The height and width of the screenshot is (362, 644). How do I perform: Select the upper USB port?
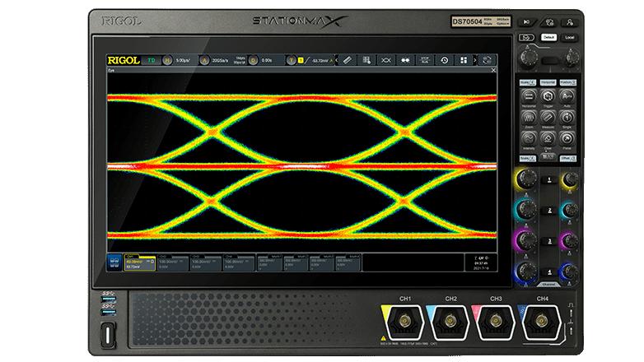[x=108, y=299]
